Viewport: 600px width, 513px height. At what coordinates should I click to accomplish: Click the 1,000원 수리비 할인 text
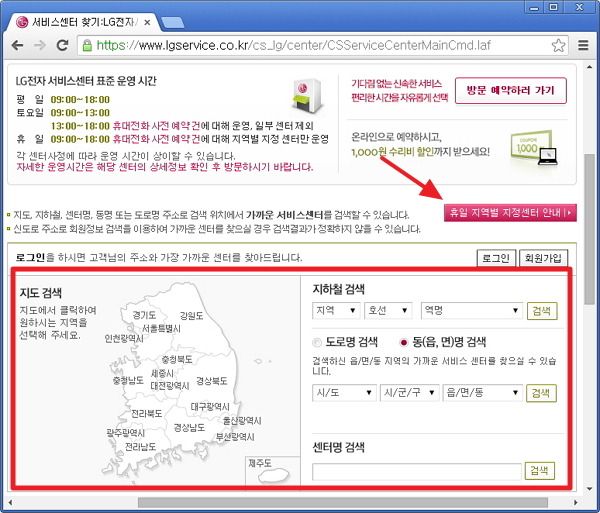[x=393, y=152]
